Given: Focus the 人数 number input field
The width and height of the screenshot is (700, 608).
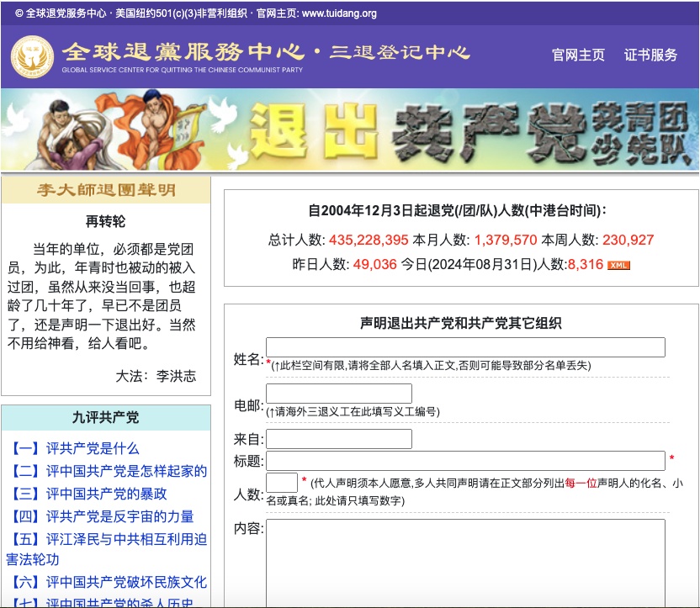Looking at the screenshot, I should coord(282,483).
